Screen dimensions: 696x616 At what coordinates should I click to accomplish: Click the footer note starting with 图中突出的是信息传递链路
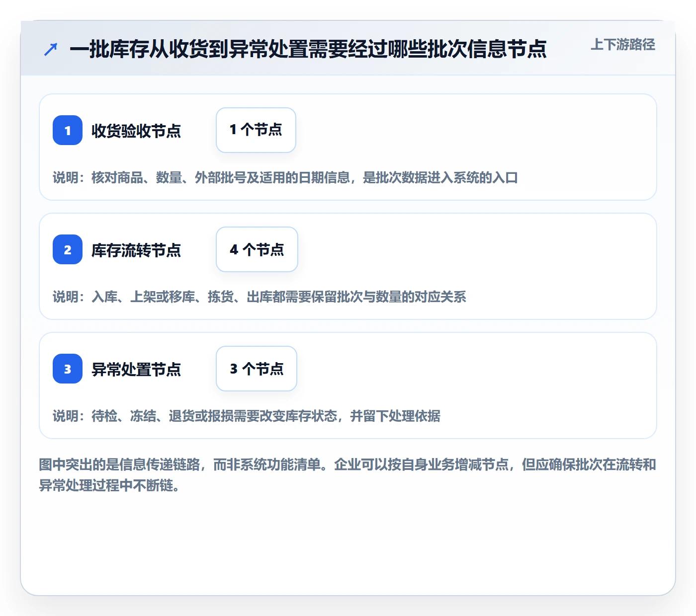pos(348,475)
